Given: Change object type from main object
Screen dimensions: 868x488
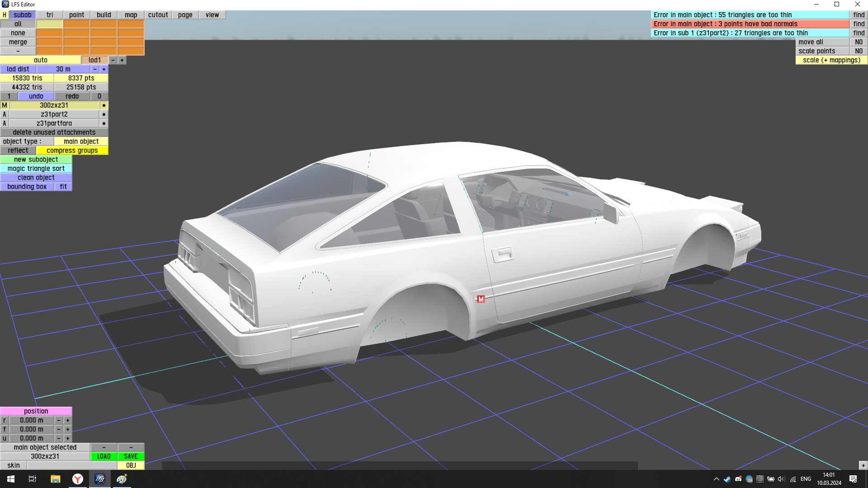Looking at the screenshot, I should pos(81,141).
